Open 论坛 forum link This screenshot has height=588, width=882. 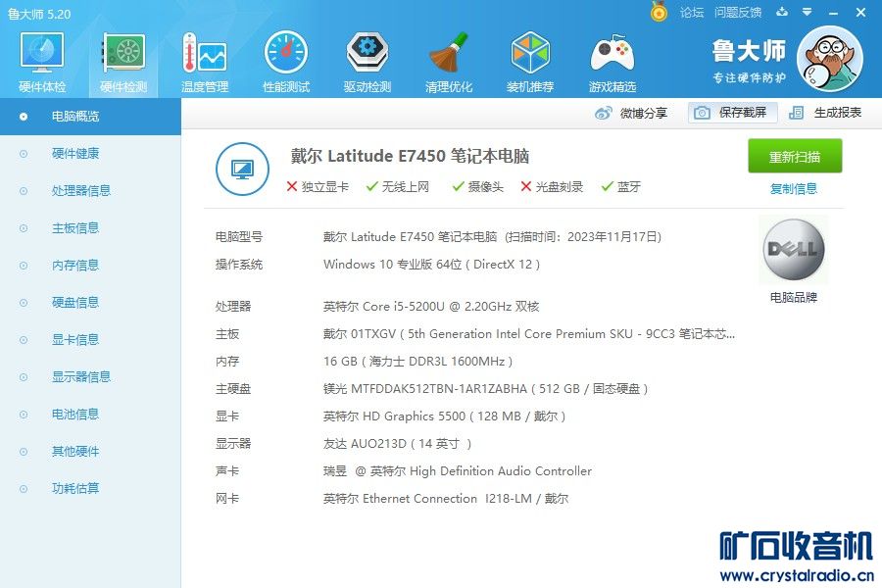point(691,13)
